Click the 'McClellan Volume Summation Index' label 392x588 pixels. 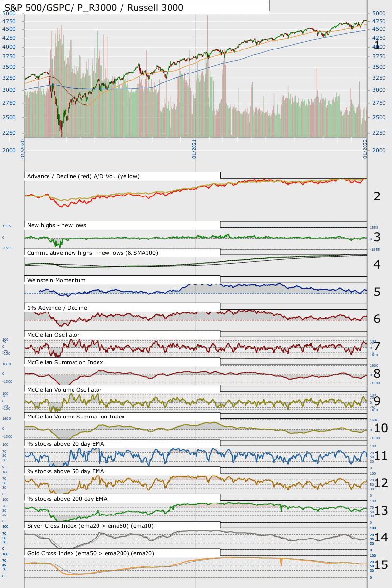(x=76, y=416)
